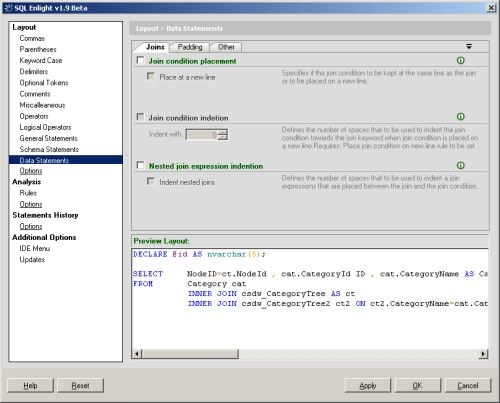Click the preview horizontal scrollbar thumb
The width and height of the screenshot is (500, 403).
[x=190, y=354]
